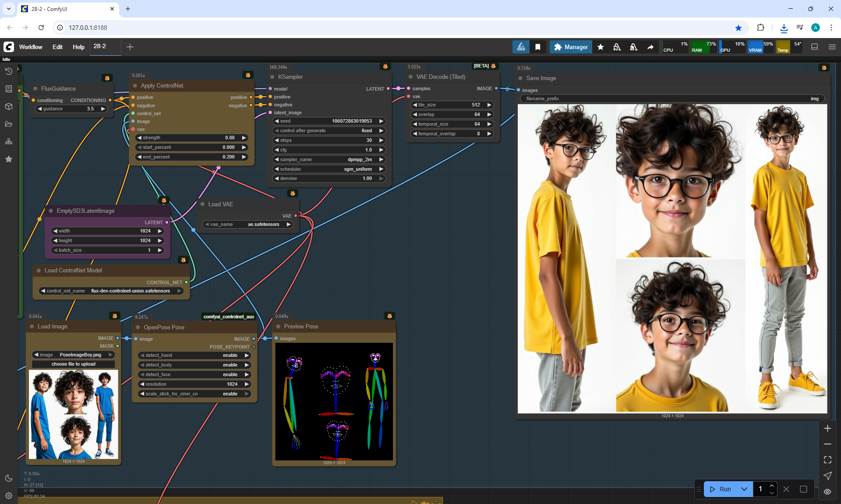
Task: Click the Manager puzzle button
Action: tap(571, 47)
